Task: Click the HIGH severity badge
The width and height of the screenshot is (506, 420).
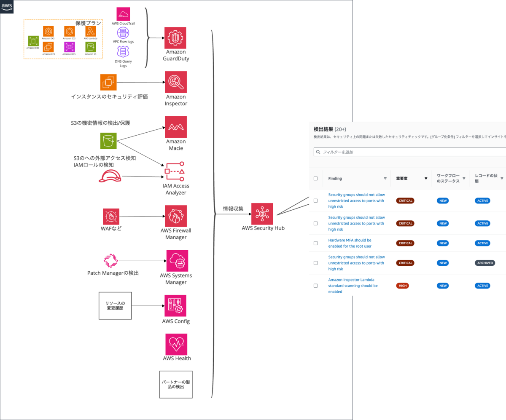Action: point(402,286)
